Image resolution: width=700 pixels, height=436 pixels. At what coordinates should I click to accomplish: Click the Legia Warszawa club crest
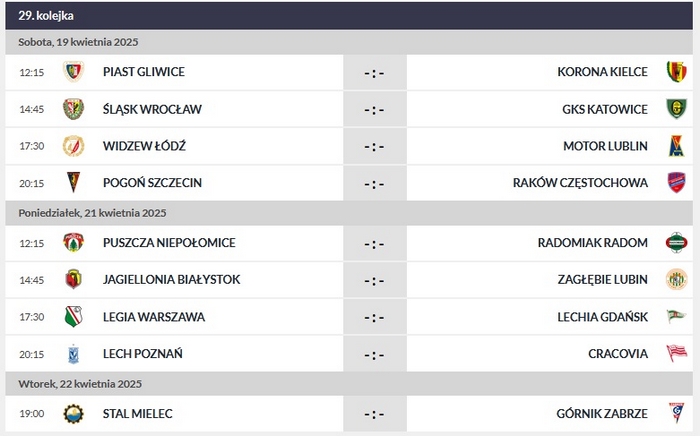click(x=73, y=317)
